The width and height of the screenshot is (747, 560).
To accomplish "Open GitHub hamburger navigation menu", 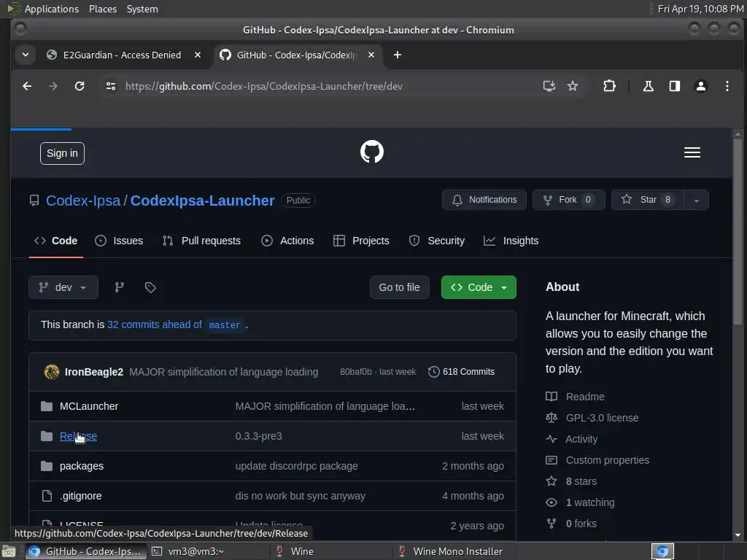I will (x=692, y=152).
